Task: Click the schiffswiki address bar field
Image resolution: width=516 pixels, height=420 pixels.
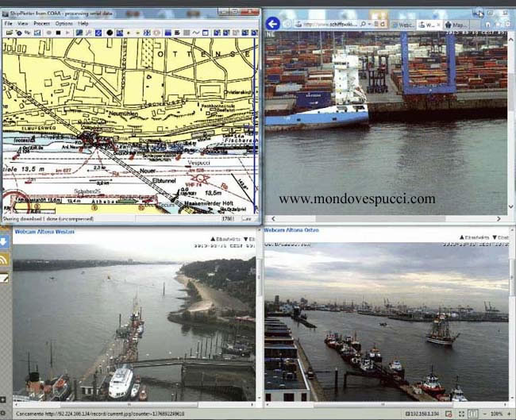Action: (x=330, y=24)
